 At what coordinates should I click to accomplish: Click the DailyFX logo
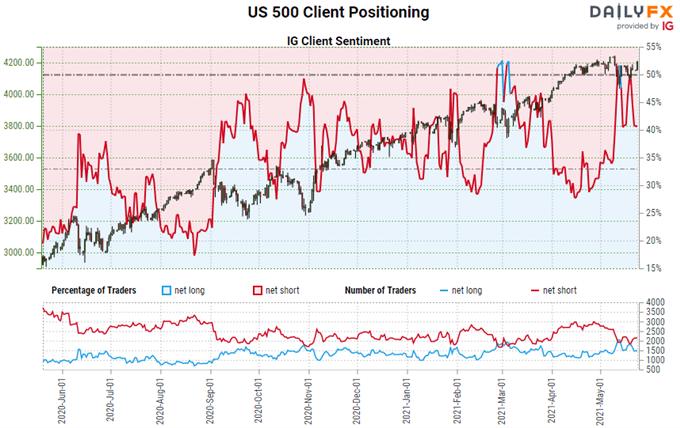(x=631, y=12)
